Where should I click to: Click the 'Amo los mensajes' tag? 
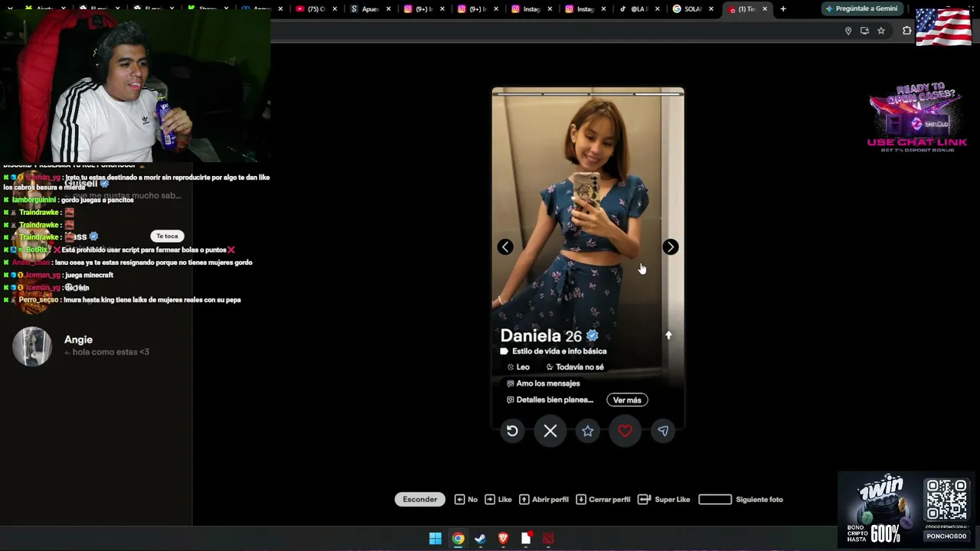tap(543, 383)
